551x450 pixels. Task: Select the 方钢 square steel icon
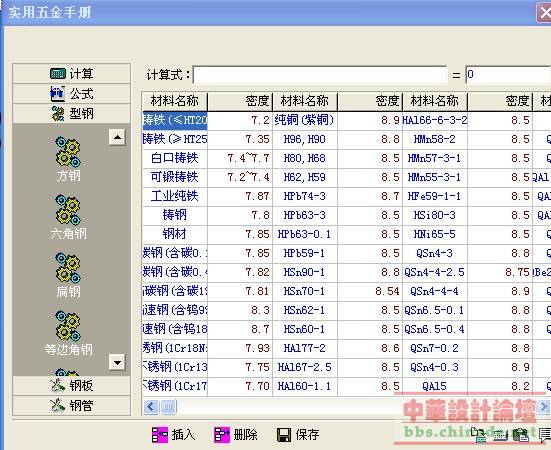tap(68, 151)
